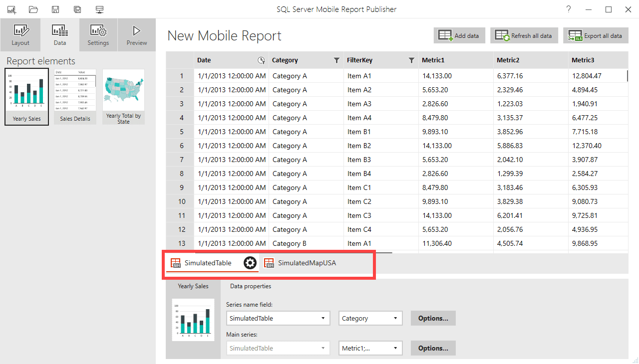Open the disabled Main series SimulatedTable dropdown

tap(278, 348)
